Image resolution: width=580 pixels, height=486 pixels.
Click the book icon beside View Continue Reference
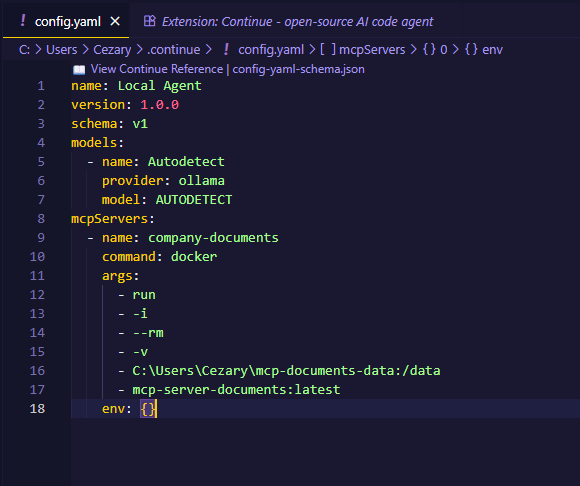pos(79,70)
